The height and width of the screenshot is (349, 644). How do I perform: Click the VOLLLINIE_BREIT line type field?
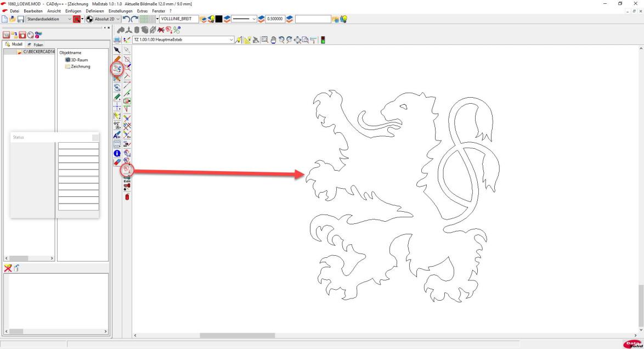point(179,19)
